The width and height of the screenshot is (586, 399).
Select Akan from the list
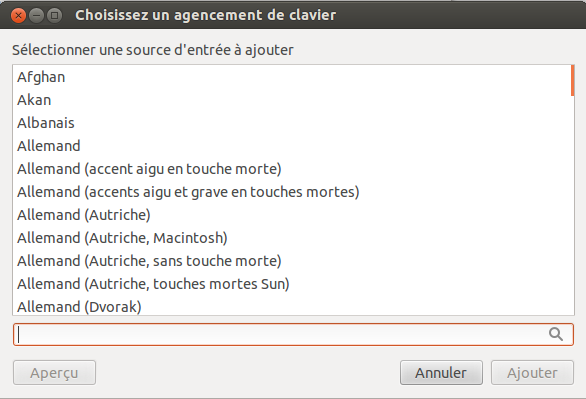(x=292, y=100)
